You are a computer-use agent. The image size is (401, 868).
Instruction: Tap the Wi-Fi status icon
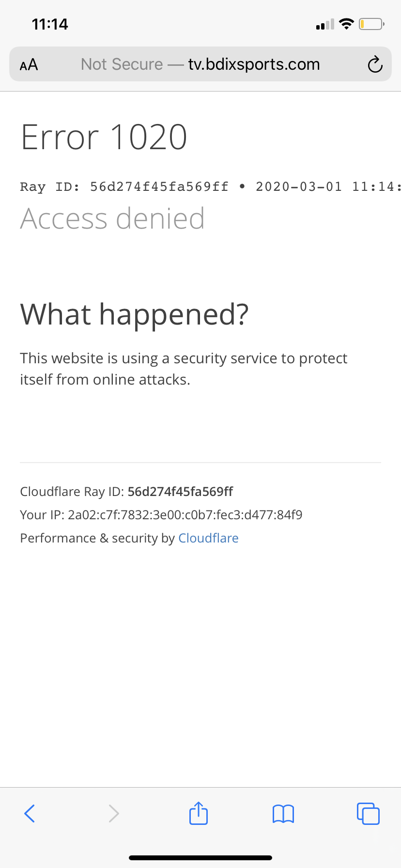tap(346, 24)
